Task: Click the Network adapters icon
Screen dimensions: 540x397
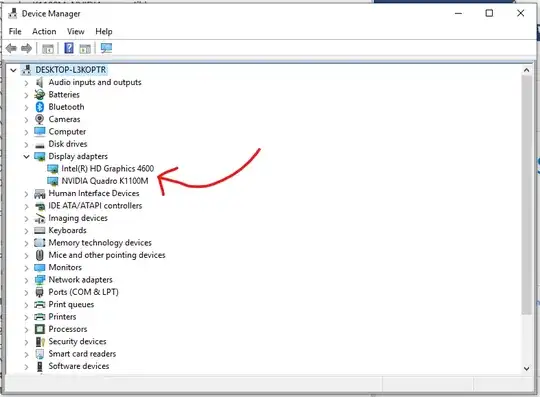Action: (x=40, y=280)
